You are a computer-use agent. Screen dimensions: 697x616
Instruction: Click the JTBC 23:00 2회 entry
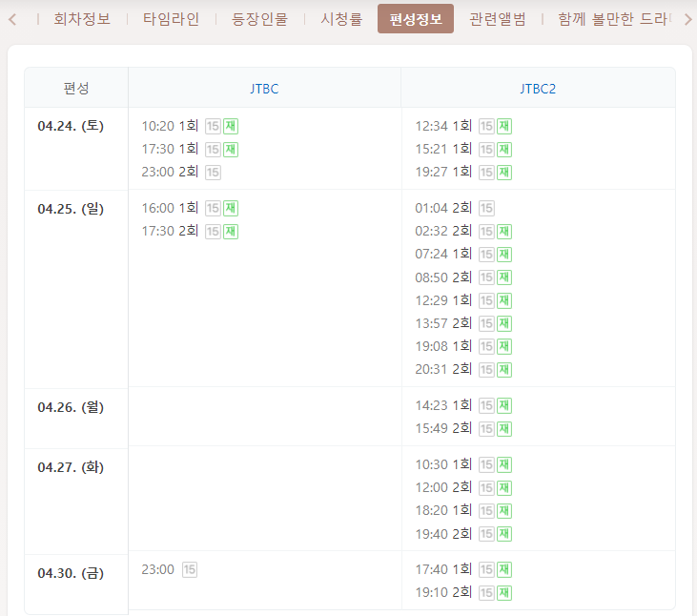(x=181, y=172)
